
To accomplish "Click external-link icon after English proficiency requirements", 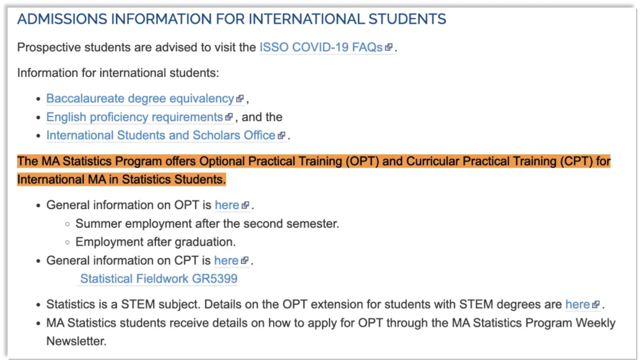I will point(229,117).
